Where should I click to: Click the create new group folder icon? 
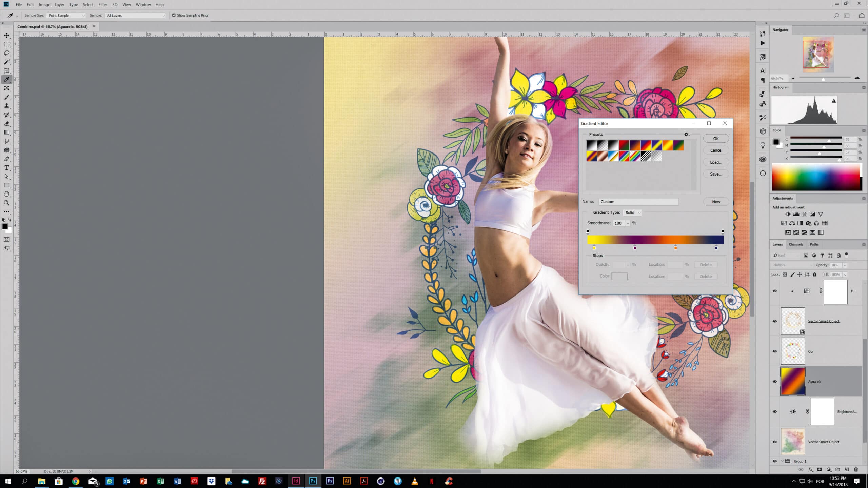click(837, 470)
